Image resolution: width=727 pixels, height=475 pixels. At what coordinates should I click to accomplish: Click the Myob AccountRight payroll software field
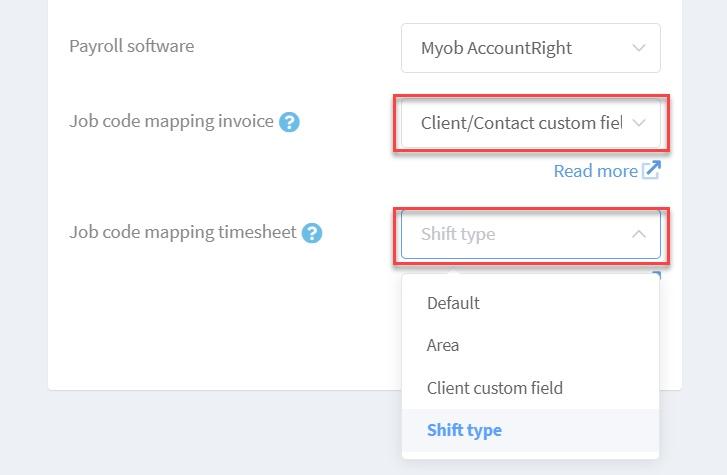[x=530, y=48]
